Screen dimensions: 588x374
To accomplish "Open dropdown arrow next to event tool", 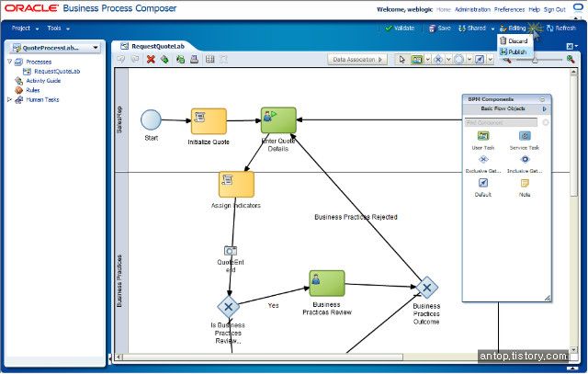I will pyautogui.click(x=469, y=60).
